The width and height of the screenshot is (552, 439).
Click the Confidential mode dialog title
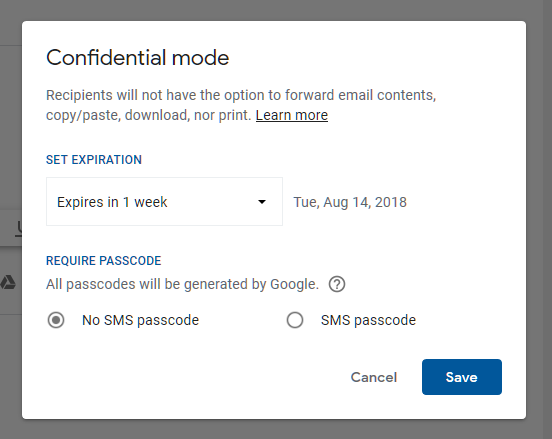pos(138,58)
